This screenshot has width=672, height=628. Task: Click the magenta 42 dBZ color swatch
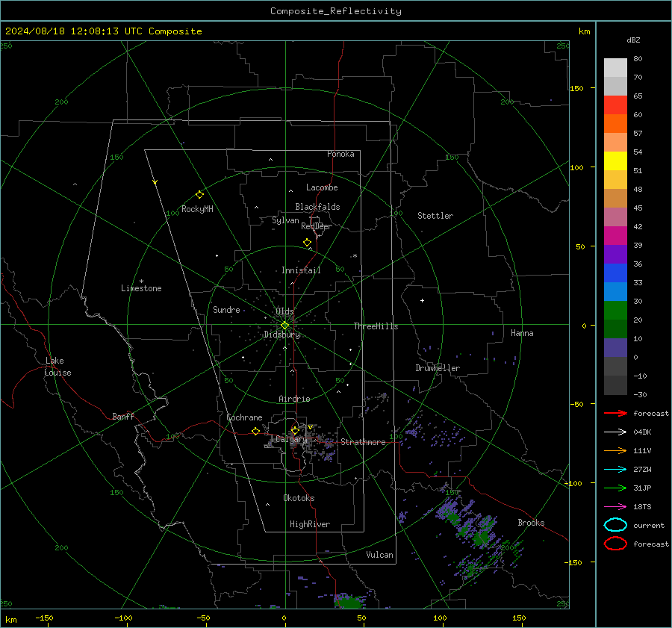pyautogui.click(x=615, y=235)
